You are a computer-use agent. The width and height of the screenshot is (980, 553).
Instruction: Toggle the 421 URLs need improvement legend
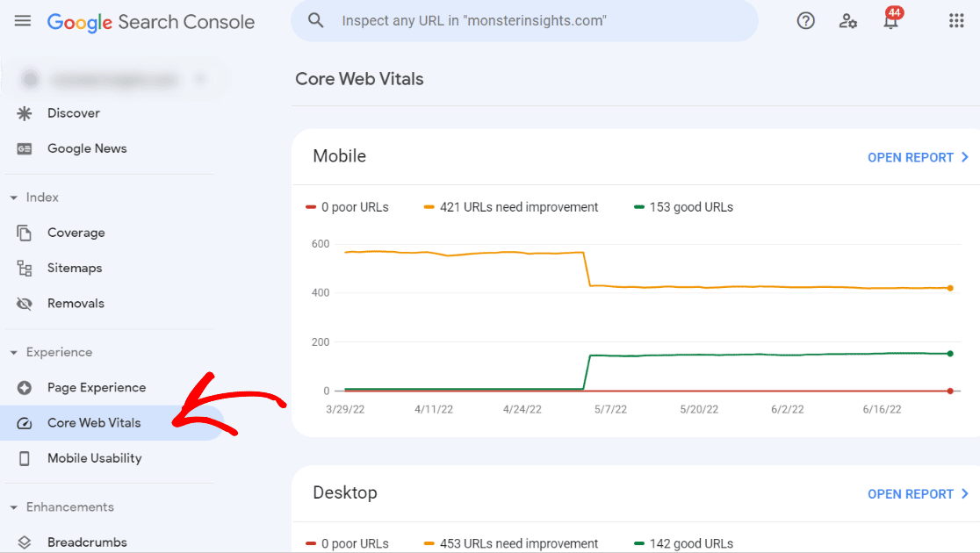[x=510, y=207]
